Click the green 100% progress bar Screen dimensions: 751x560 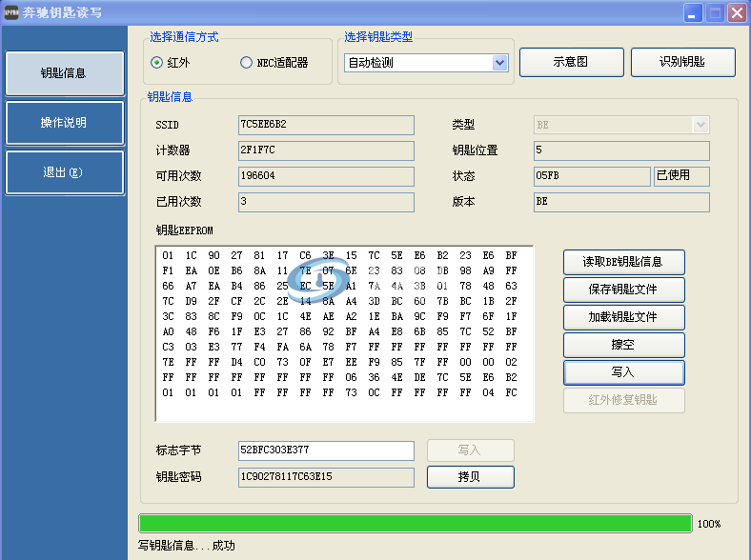coord(415,524)
